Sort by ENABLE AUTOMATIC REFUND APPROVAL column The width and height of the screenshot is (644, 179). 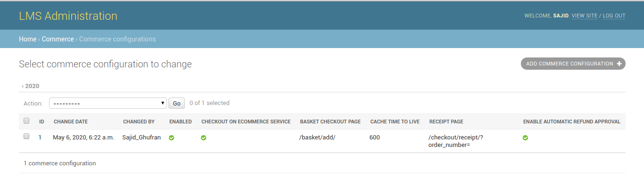coord(572,122)
